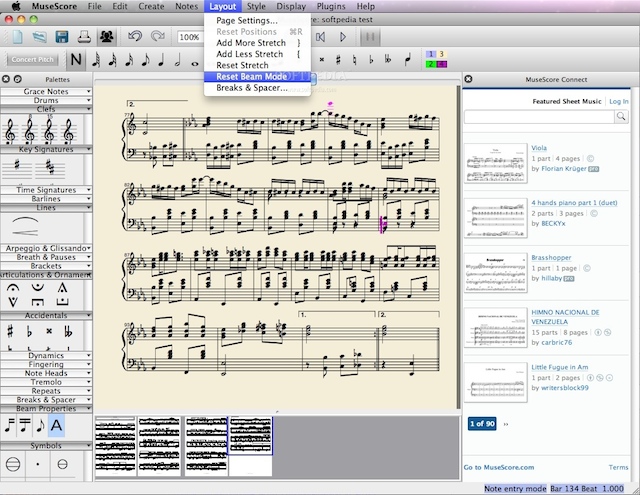
Task: Click the Log In link
Action: coord(618,101)
